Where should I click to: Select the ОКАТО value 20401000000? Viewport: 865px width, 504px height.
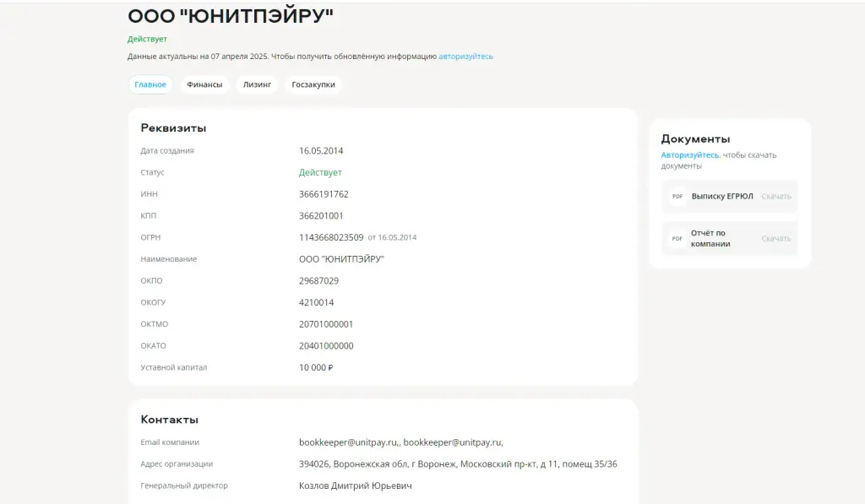(326, 346)
